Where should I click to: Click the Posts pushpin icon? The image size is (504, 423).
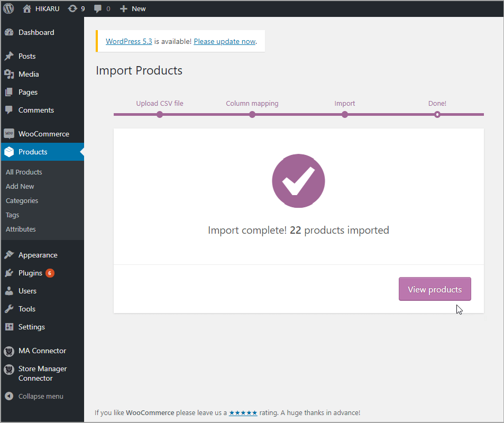(x=9, y=56)
